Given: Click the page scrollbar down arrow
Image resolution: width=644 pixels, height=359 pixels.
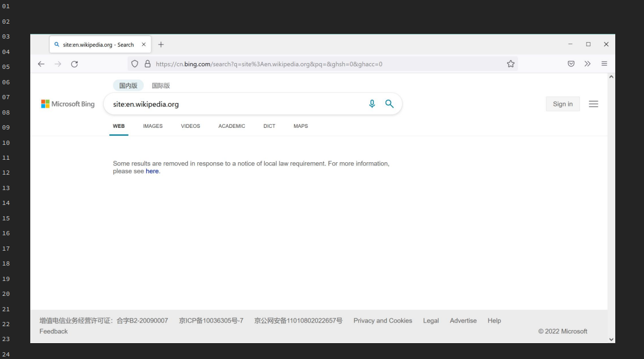Looking at the screenshot, I should 611,339.
